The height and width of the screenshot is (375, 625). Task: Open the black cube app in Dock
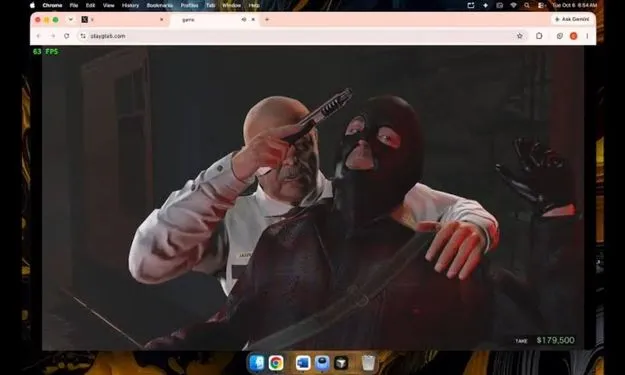(x=341, y=363)
